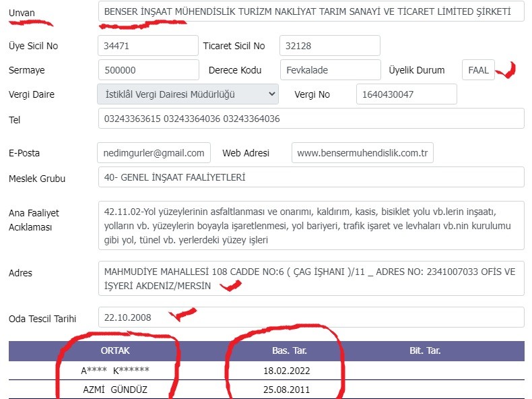Click the E-Posta label
The image size is (532, 399).
[x=24, y=153]
